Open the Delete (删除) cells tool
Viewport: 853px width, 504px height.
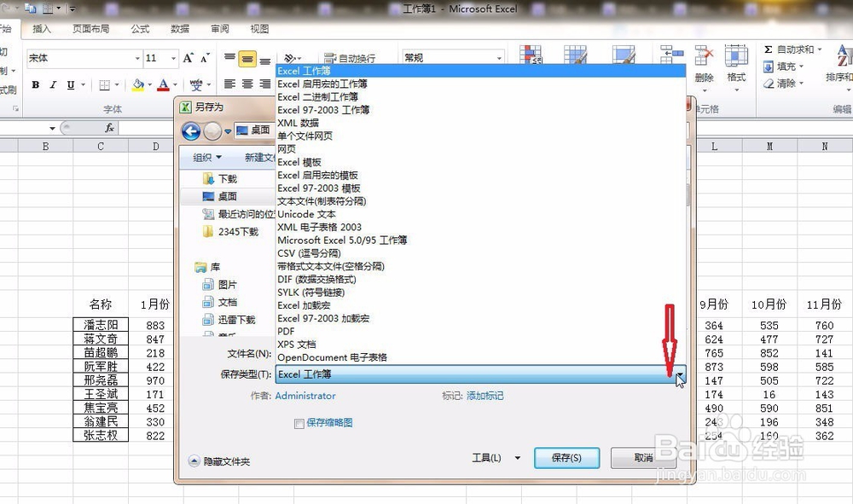point(704,55)
